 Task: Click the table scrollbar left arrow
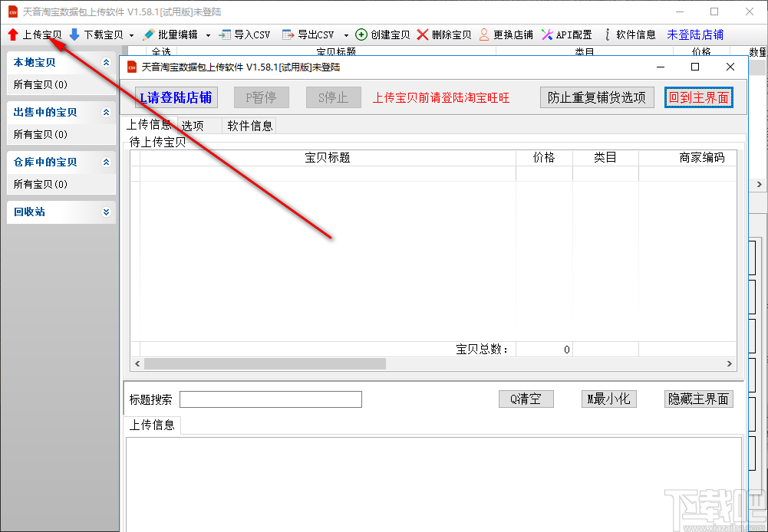(x=137, y=363)
